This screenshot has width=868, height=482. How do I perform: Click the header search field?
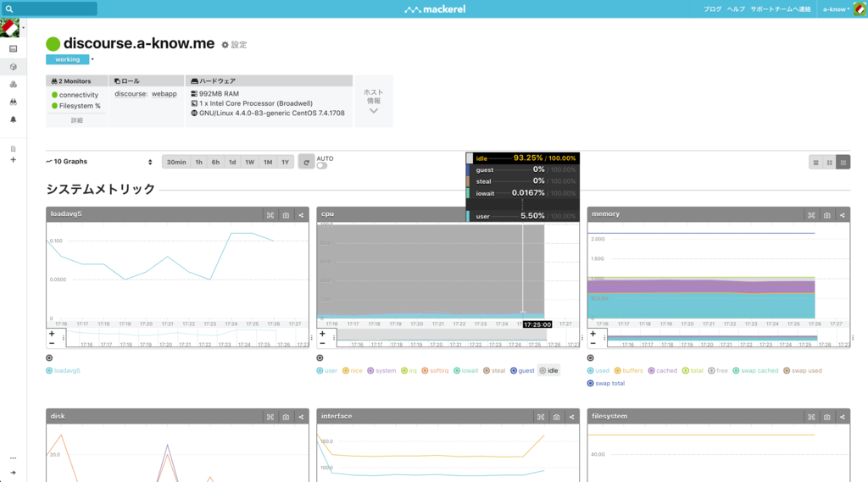(48, 8)
